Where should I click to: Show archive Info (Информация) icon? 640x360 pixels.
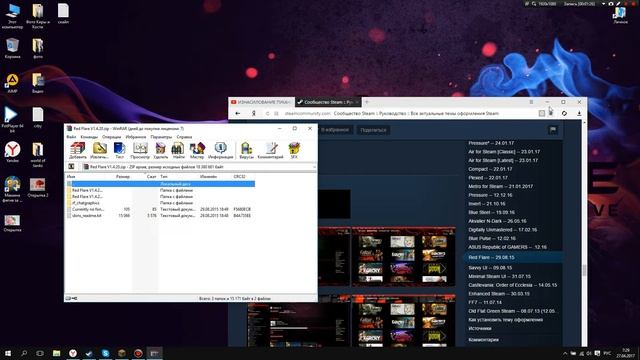pyautogui.click(x=220, y=150)
